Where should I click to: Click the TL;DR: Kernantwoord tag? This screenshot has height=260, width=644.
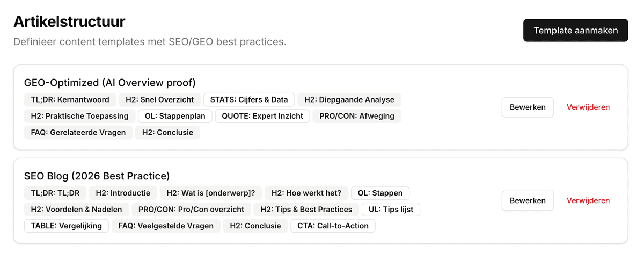point(70,99)
